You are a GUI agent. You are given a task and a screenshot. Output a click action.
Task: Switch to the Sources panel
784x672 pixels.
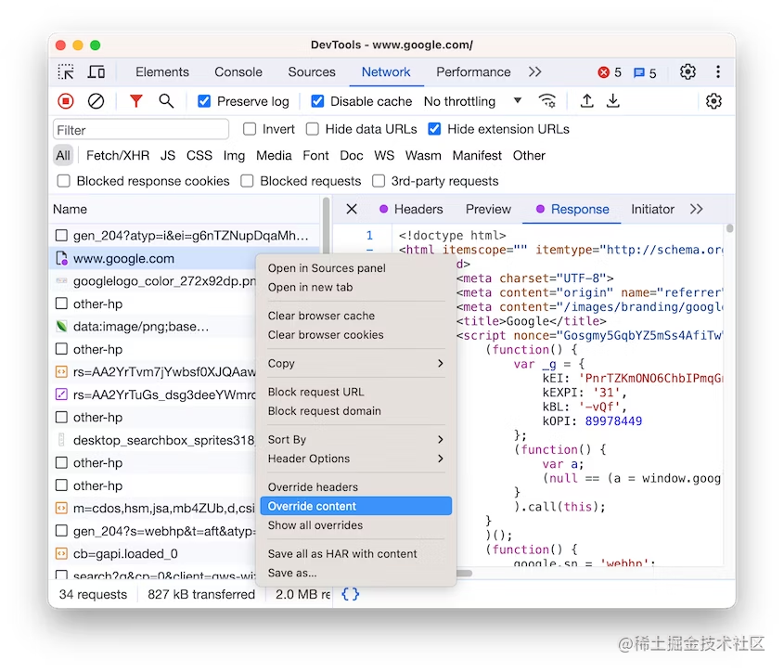(x=312, y=72)
